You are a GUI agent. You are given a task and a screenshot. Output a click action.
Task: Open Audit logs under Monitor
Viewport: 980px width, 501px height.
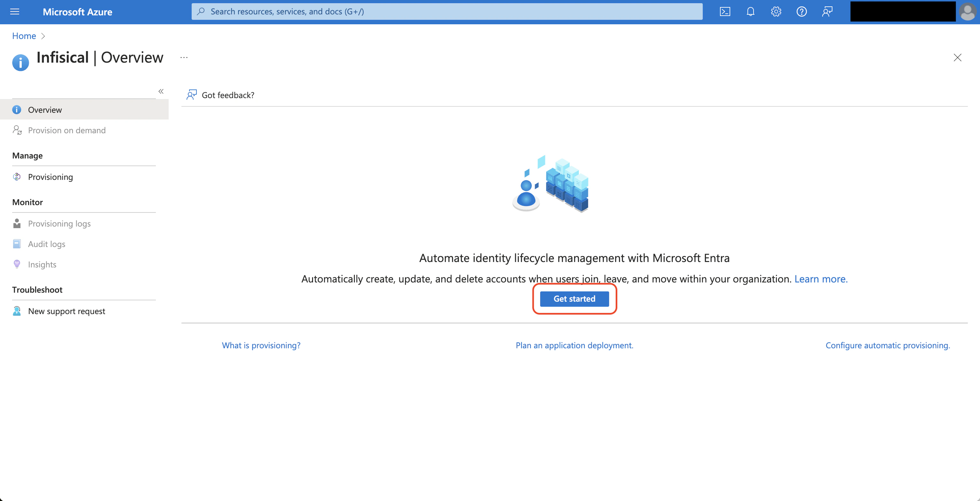(84, 244)
